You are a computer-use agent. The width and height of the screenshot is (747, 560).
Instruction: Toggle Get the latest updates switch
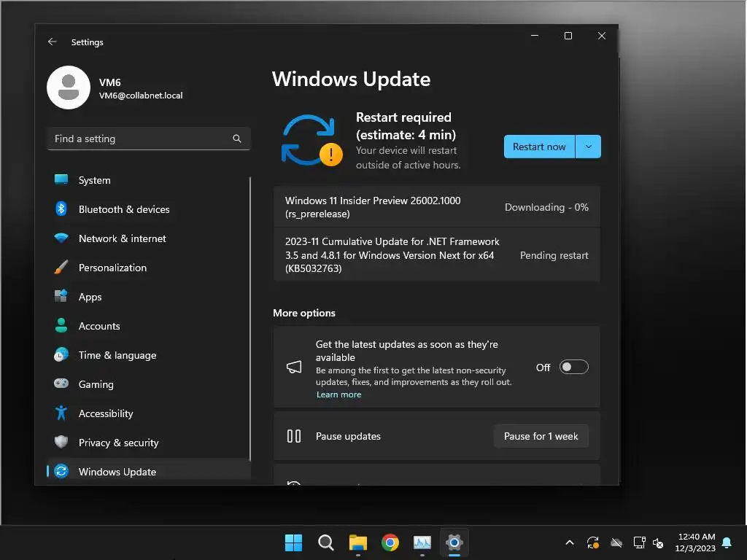(573, 367)
